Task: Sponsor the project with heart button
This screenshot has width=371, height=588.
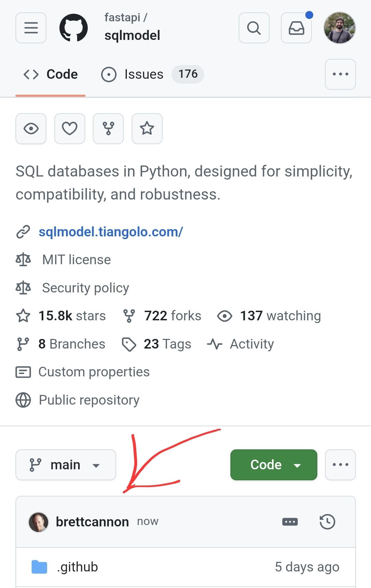Action: click(x=70, y=129)
